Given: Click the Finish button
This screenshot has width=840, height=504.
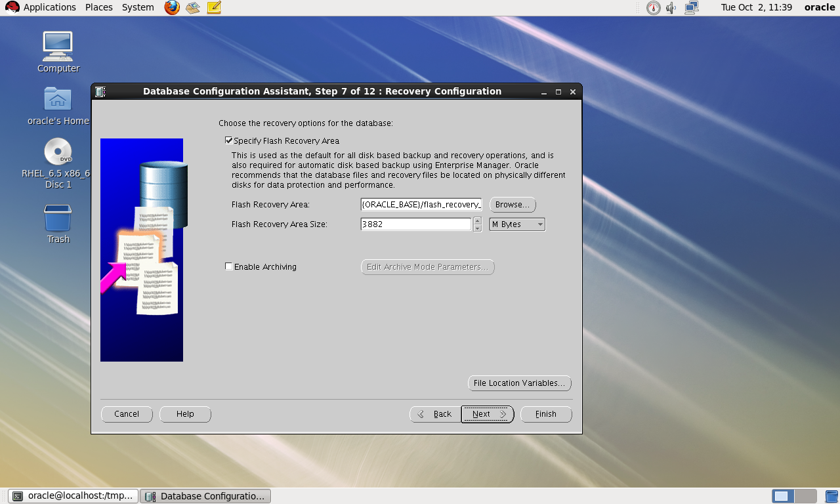Looking at the screenshot, I should [546, 414].
